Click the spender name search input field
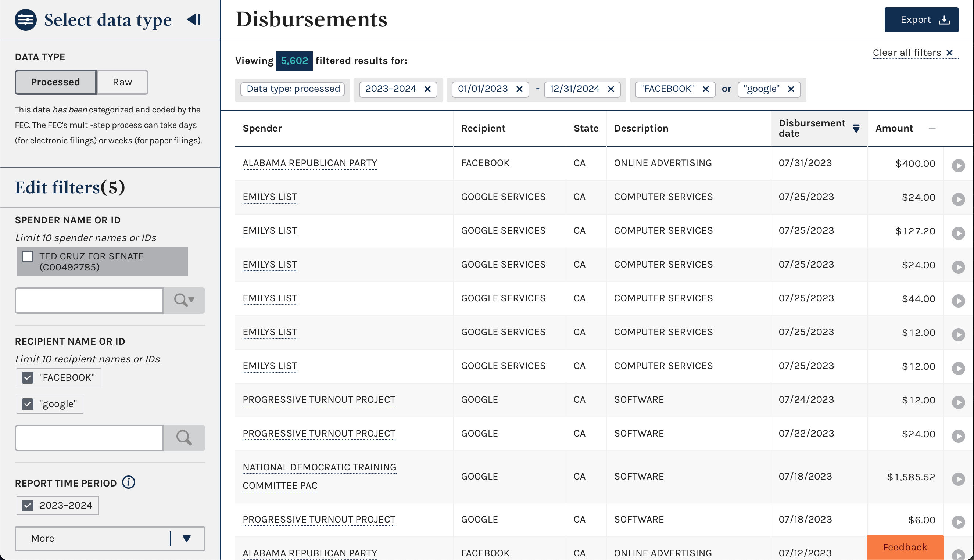The width and height of the screenshot is (974, 560). click(89, 300)
